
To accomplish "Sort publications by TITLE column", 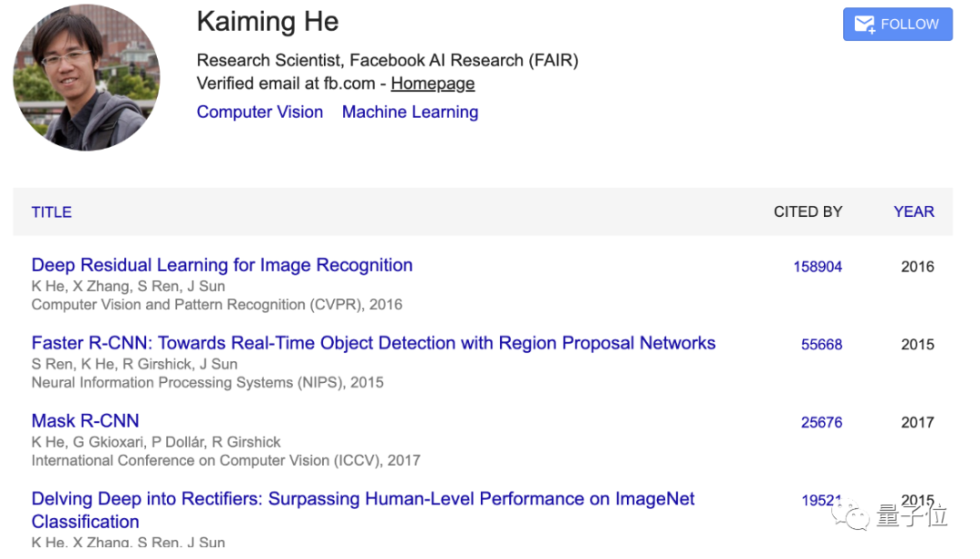I will (x=52, y=211).
